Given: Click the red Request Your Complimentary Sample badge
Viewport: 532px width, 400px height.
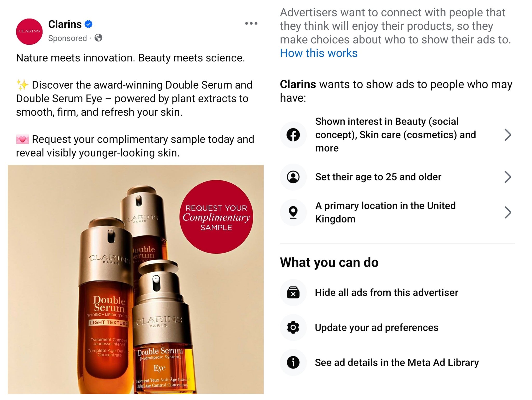Looking at the screenshot, I should coord(216,217).
